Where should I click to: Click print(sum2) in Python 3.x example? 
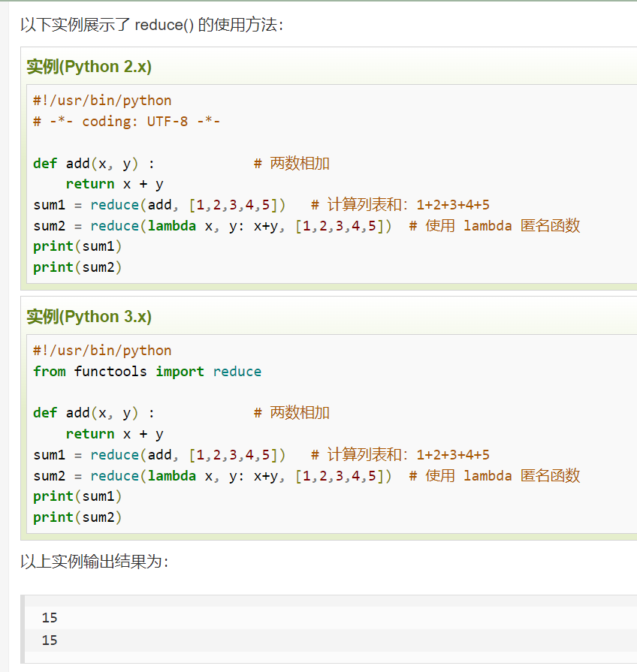pos(77,517)
